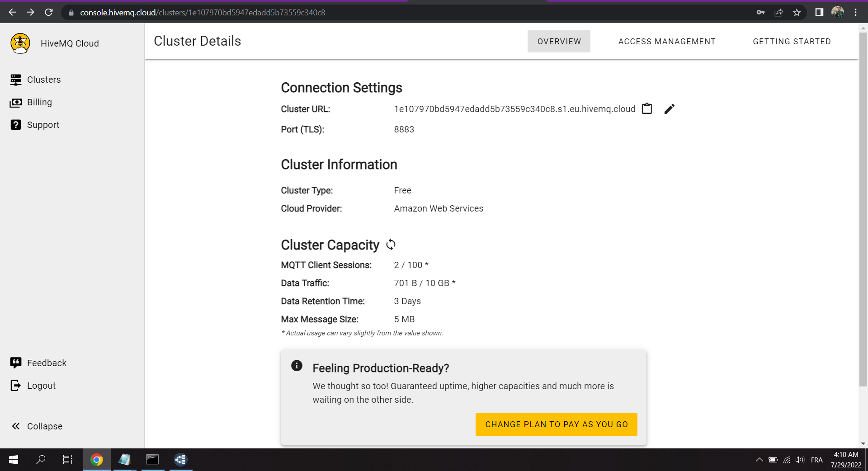The height and width of the screenshot is (471, 868).
Task: Toggle the browser side panel icon
Action: click(819, 12)
